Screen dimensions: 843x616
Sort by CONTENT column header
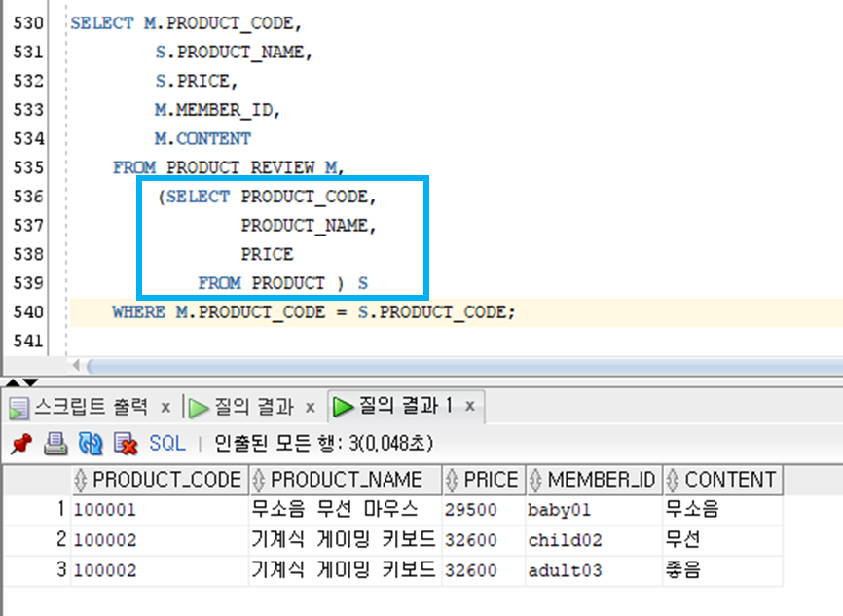[723, 480]
